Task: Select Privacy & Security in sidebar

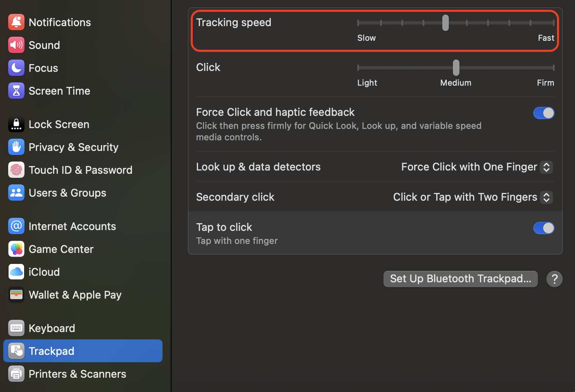Action: 74,147
